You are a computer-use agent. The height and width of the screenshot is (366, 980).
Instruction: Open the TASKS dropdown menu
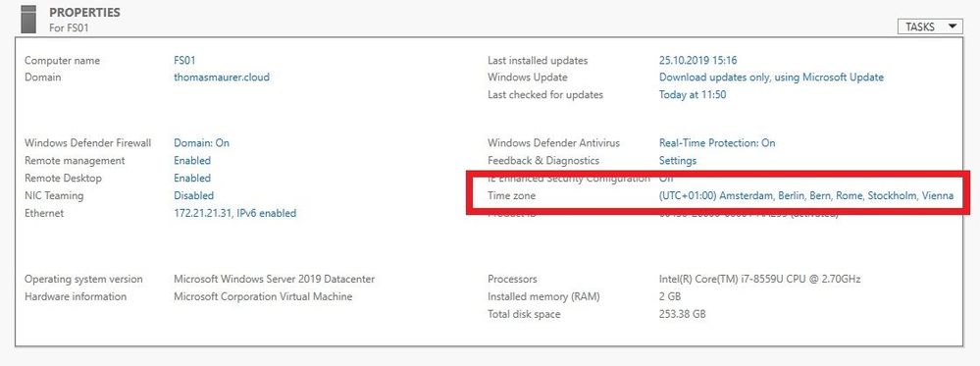click(930, 26)
